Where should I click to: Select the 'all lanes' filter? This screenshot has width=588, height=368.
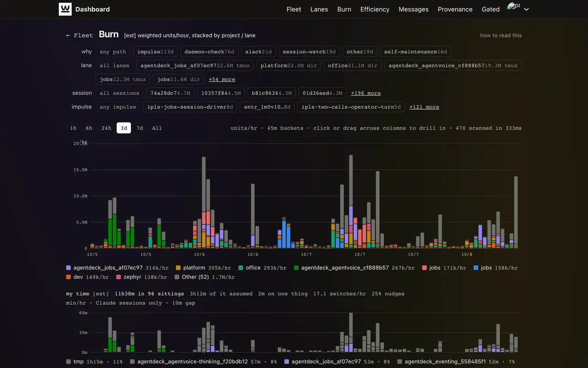coord(114,65)
